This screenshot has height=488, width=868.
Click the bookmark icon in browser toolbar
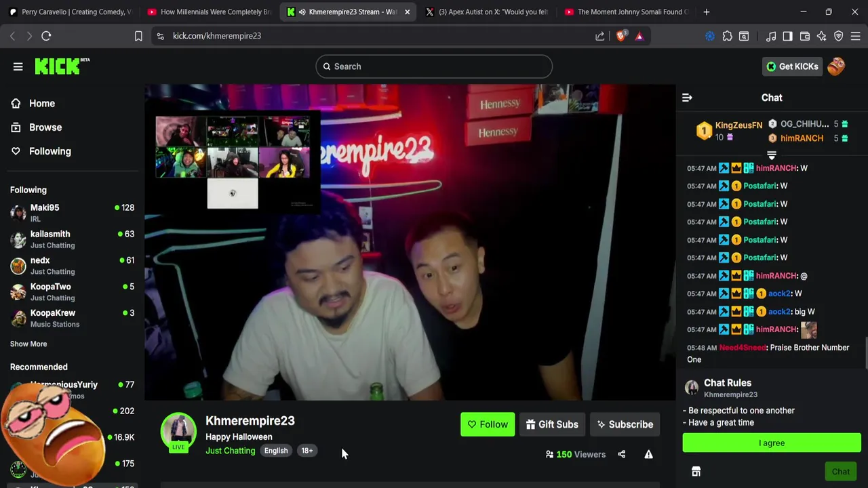pos(138,36)
